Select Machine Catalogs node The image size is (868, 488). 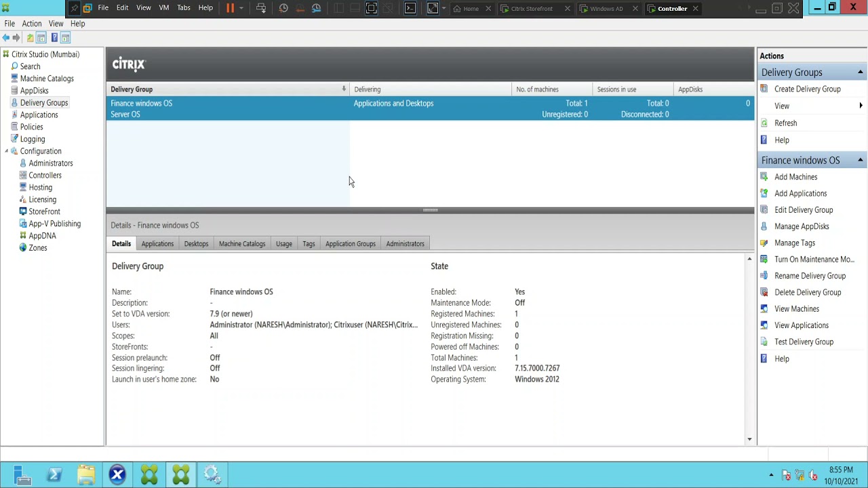[47, 79]
